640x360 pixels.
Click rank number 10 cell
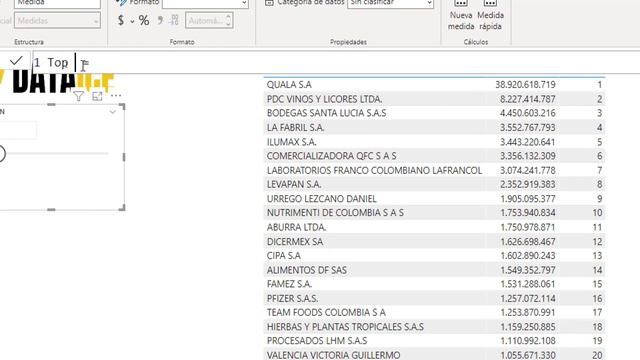(597, 213)
